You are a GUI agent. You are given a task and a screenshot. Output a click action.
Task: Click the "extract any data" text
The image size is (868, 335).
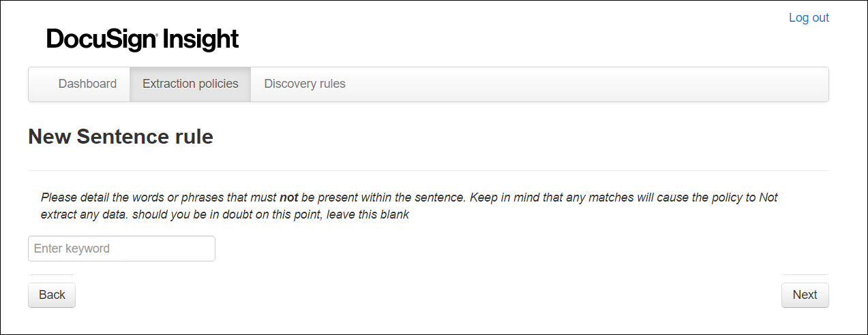pyautogui.click(x=83, y=214)
